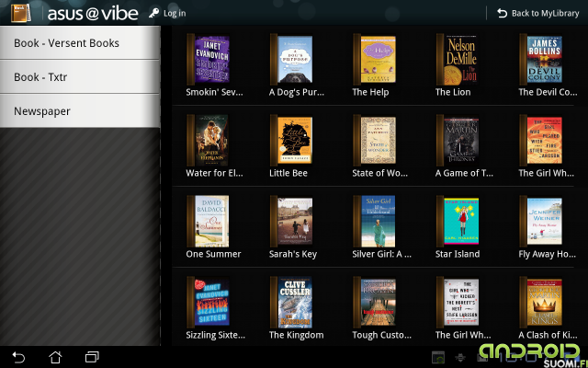This screenshot has height=368, width=588.
Task: Click "Star Island" title text
Action: pos(458,254)
